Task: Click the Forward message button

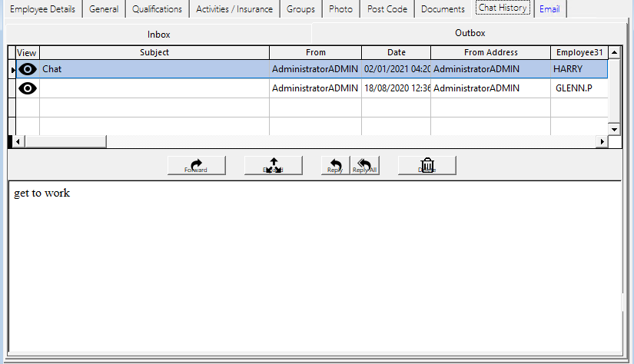Action: pyautogui.click(x=196, y=165)
